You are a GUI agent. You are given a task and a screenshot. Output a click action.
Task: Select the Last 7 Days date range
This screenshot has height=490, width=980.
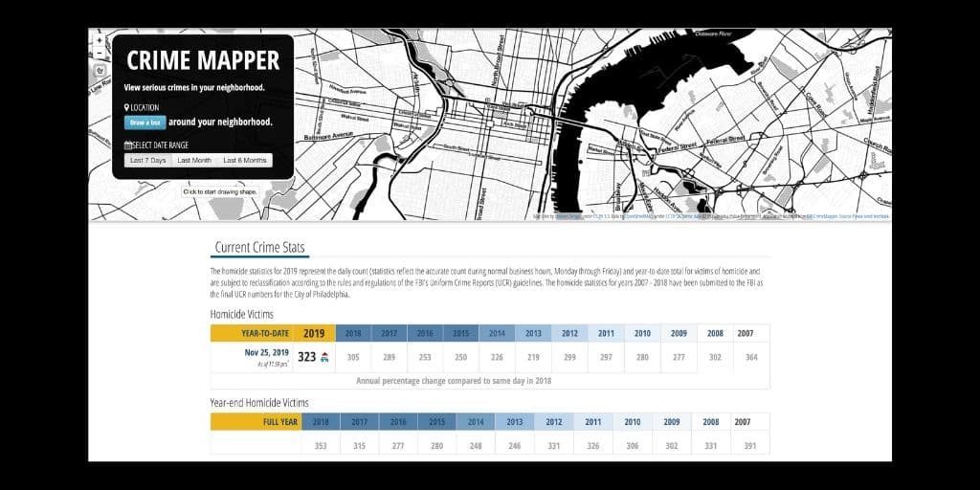coord(148,161)
